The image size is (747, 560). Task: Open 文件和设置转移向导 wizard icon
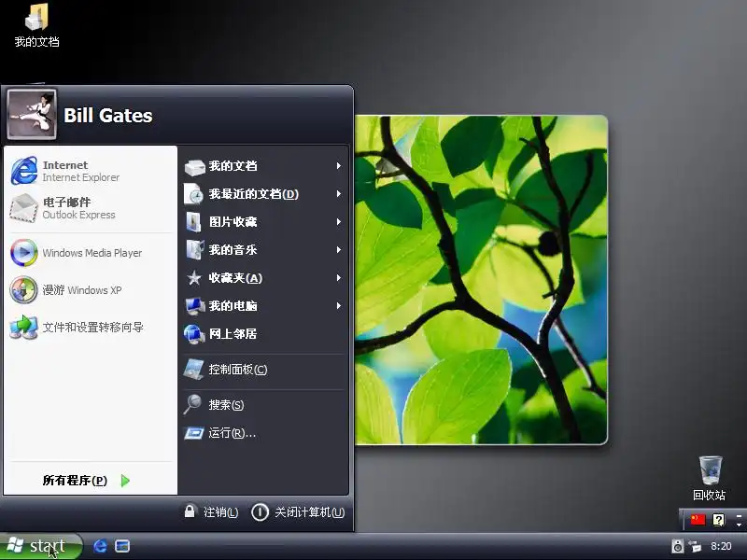click(24, 327)
